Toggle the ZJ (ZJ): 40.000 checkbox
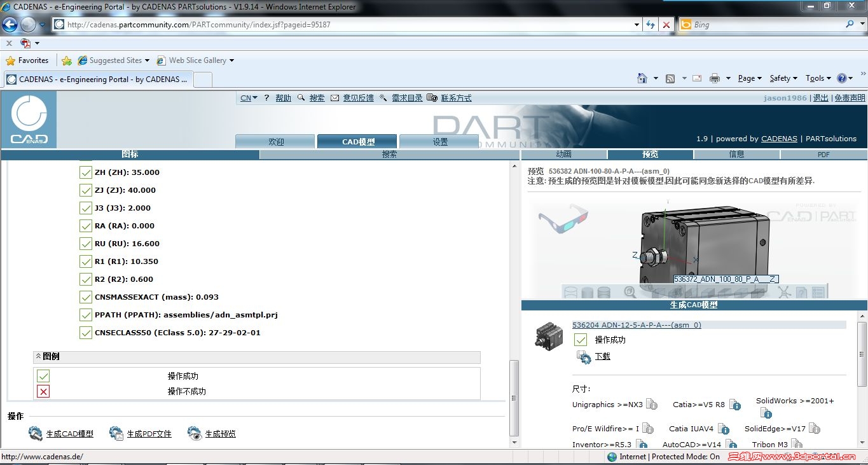This screenshot has height=465, width=868. pos(85,190)
